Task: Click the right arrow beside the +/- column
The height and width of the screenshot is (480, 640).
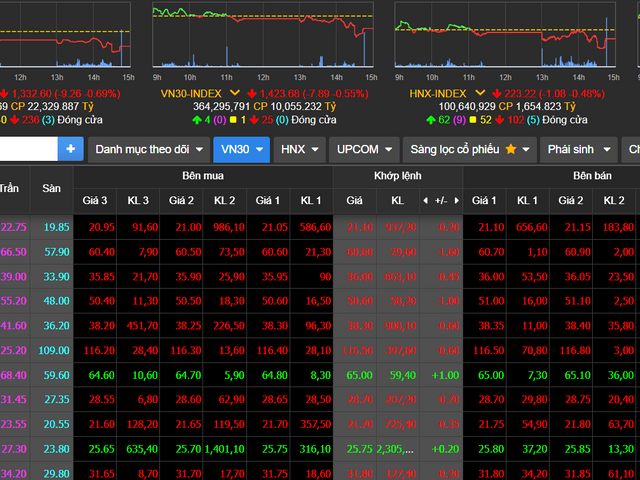Action: coord(457,200)
